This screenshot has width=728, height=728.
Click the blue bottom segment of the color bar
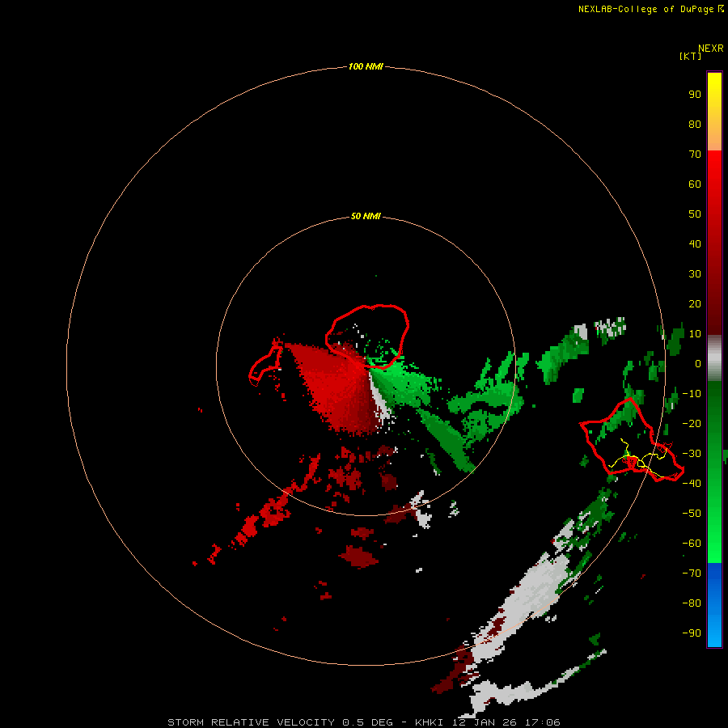tap(714, 604)
